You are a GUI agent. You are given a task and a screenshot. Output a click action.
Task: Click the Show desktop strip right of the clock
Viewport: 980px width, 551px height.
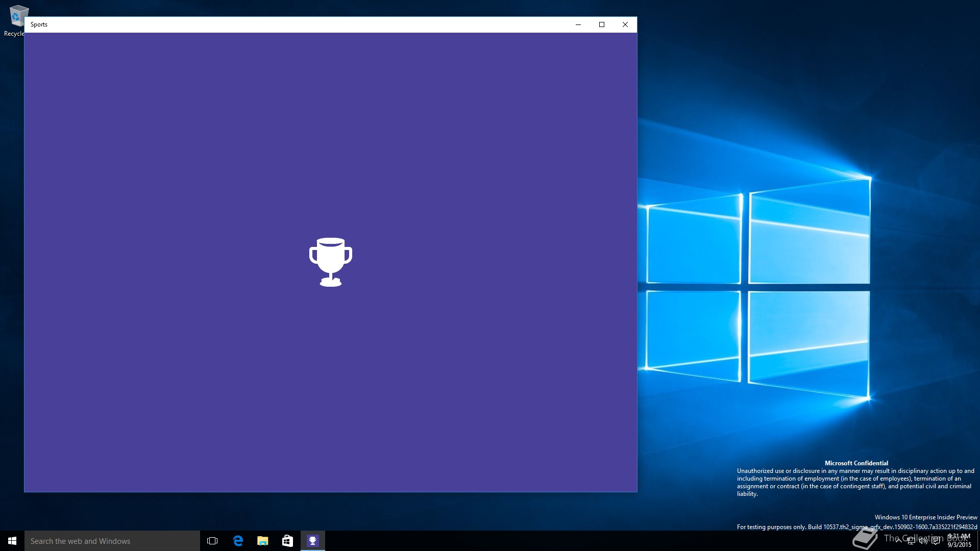pos(978,541)
